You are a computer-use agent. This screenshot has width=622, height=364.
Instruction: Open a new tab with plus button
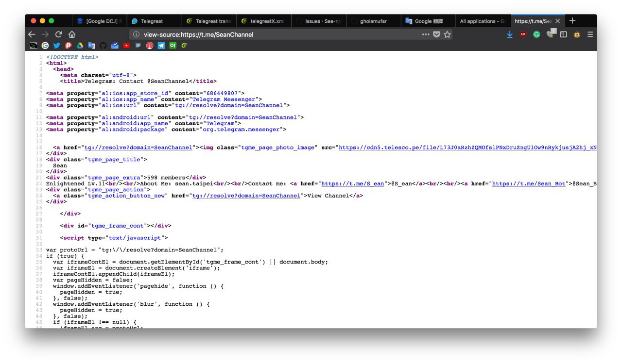coord(572,21)
